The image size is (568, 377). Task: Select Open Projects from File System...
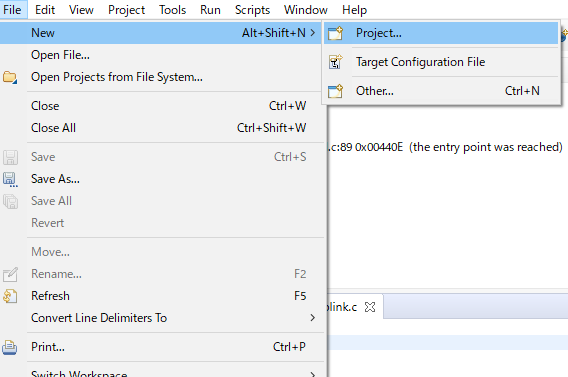click(160, 77)
